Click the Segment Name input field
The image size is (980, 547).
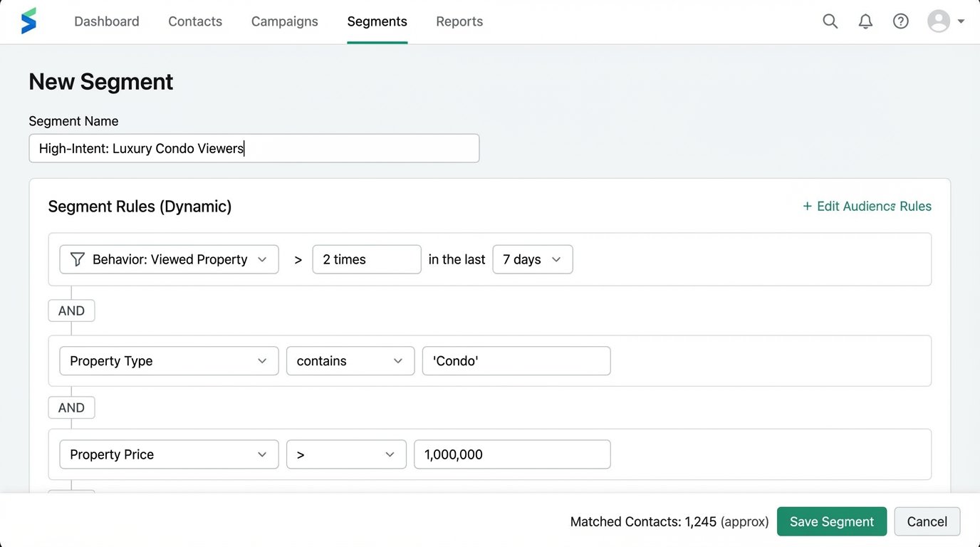click(254, 148)
